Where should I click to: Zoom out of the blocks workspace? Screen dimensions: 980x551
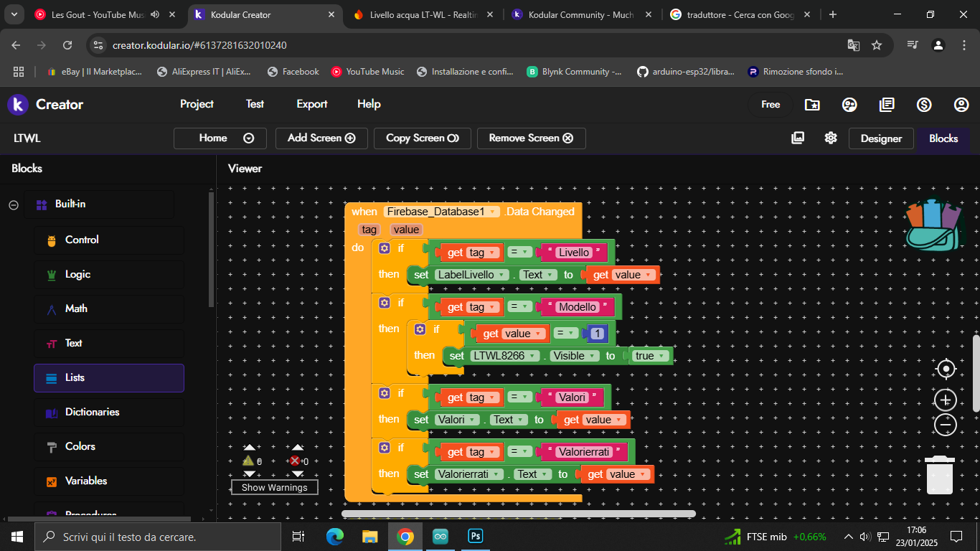946,425
